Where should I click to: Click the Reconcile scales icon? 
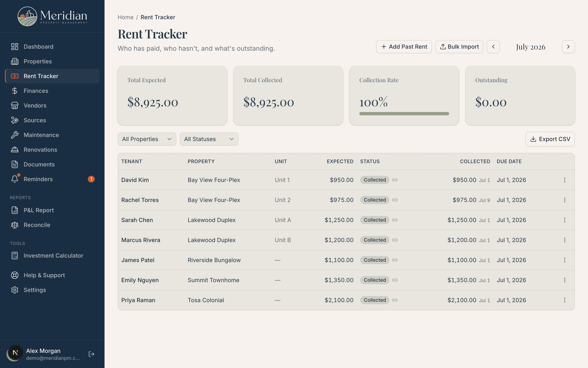[14, 225]
